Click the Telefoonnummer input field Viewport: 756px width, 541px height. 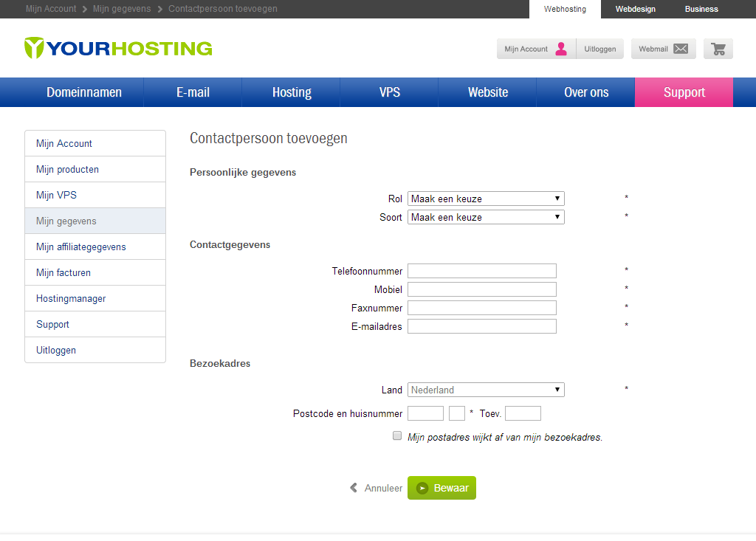point(481,271)
